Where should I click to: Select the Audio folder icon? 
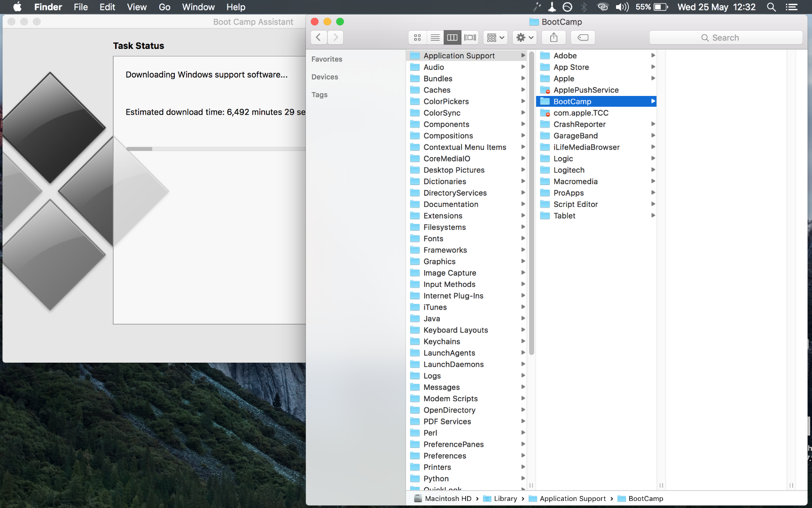(x=415, y=67)
